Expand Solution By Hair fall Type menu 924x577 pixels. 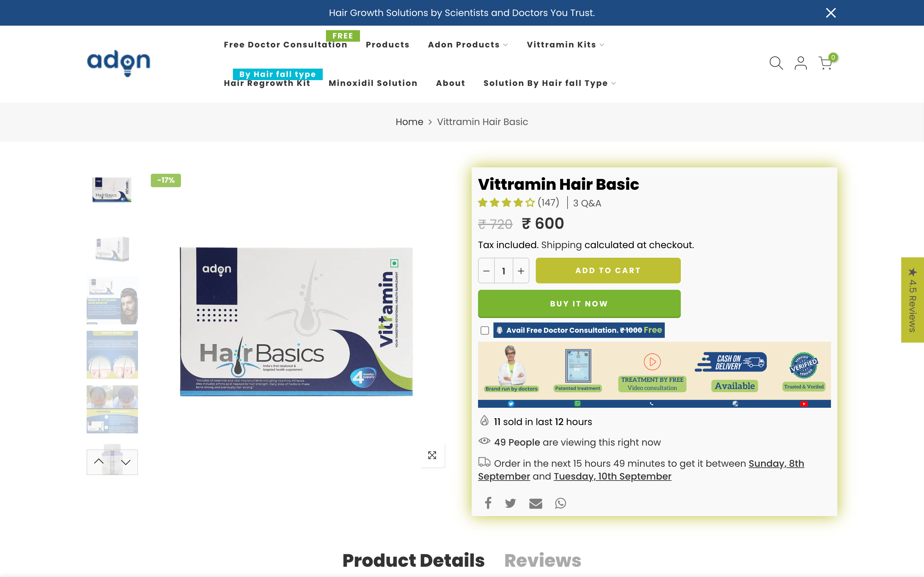(x=549, y=83)
